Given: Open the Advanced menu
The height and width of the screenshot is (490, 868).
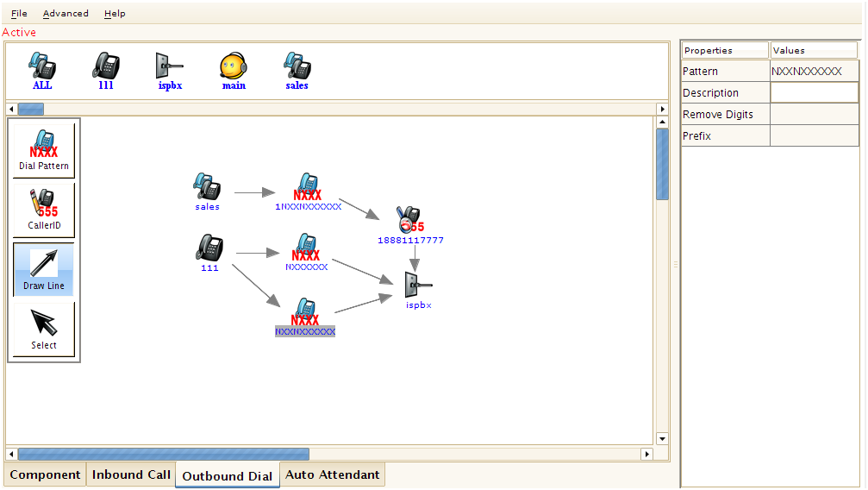Looking at the screenshot, I should [x=66, y=14].
